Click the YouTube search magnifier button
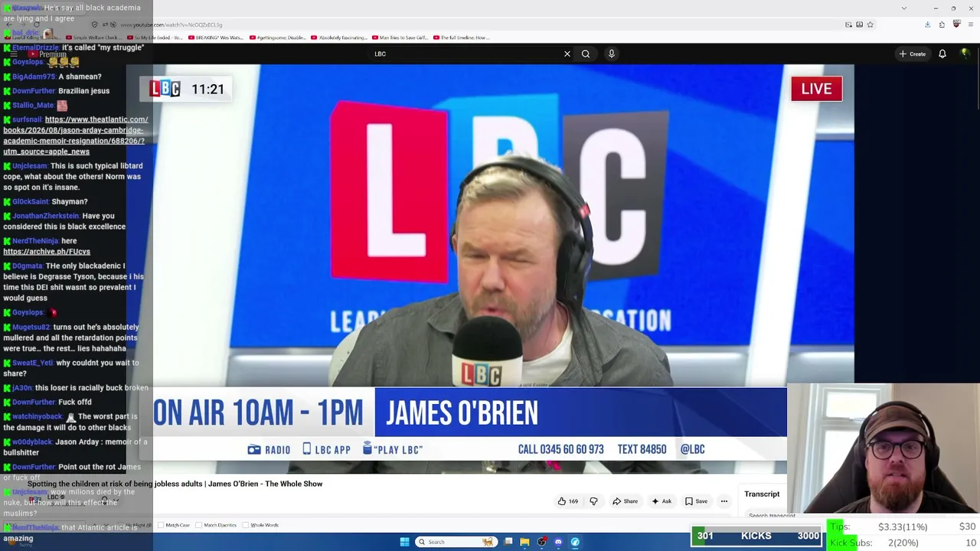This screenshot has width=980, height=551. pos(586,54)
